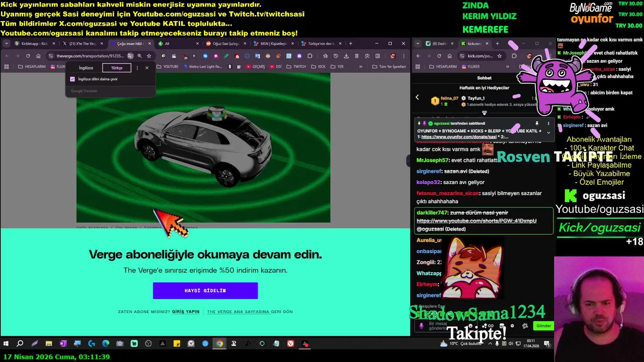
Task: Click Gönder send button
Action: (543, 326)
